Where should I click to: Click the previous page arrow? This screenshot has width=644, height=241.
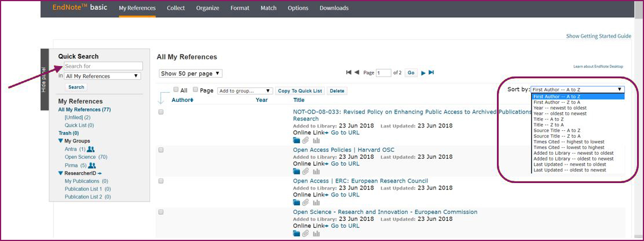357,72
